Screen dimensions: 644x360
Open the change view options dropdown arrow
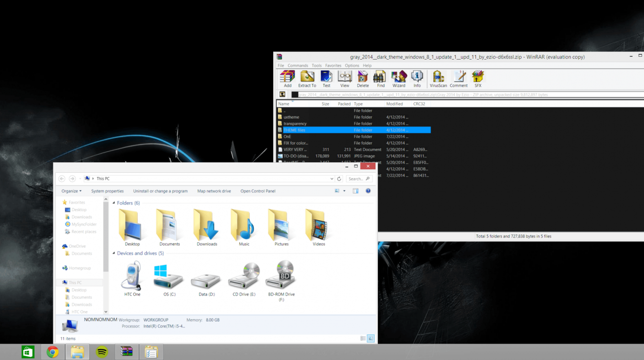(344, 191)
